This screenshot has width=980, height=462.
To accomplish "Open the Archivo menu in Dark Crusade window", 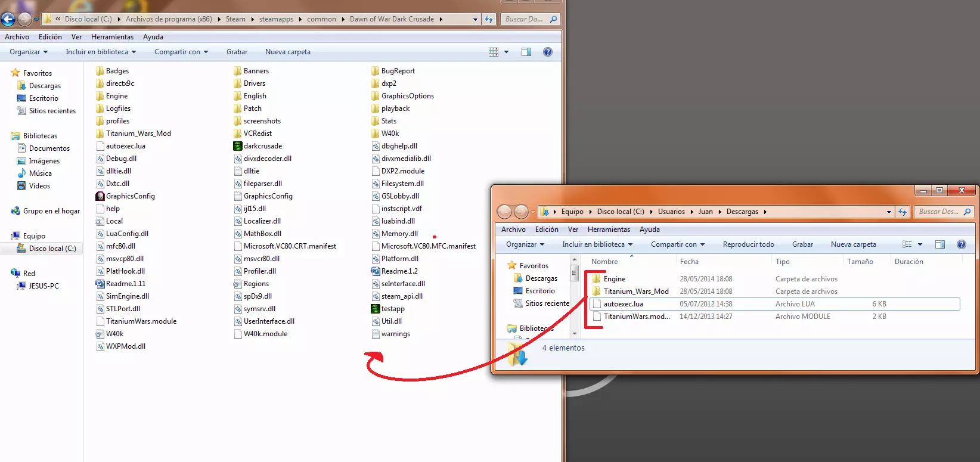I will pyautogui.click(x=17, y=37).
